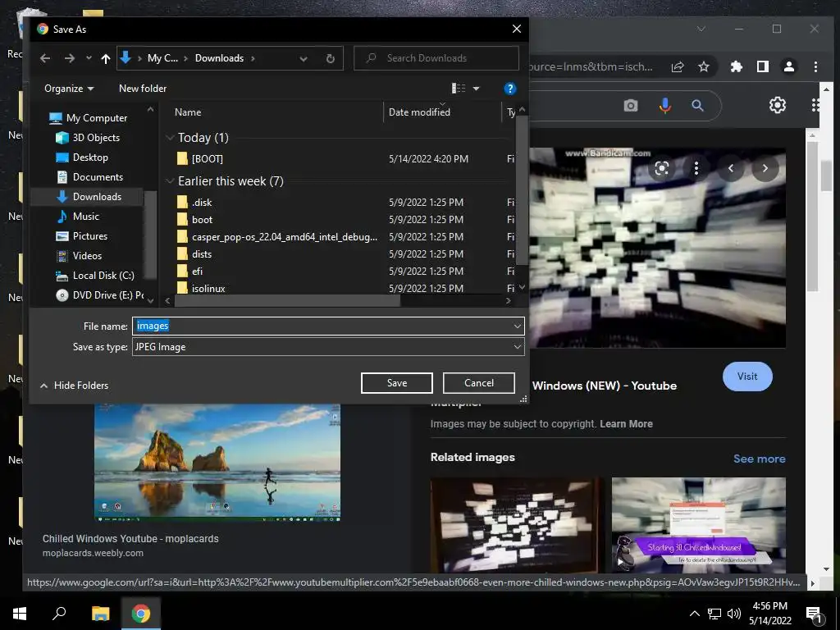Go back in Save As dialog
The image size is (840, 630).
(x=45, y=58)
